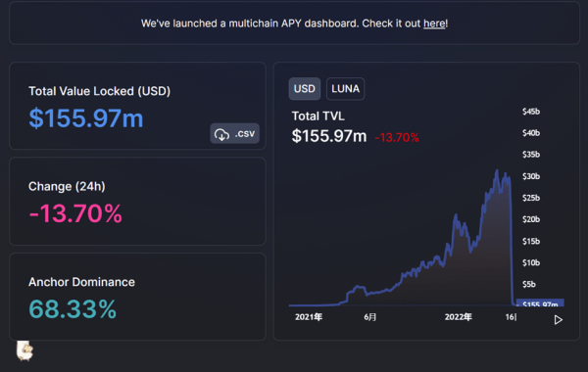588x372 pixels.
Task: Click the small avatar image at bottom left
Action: click(24, 350)
